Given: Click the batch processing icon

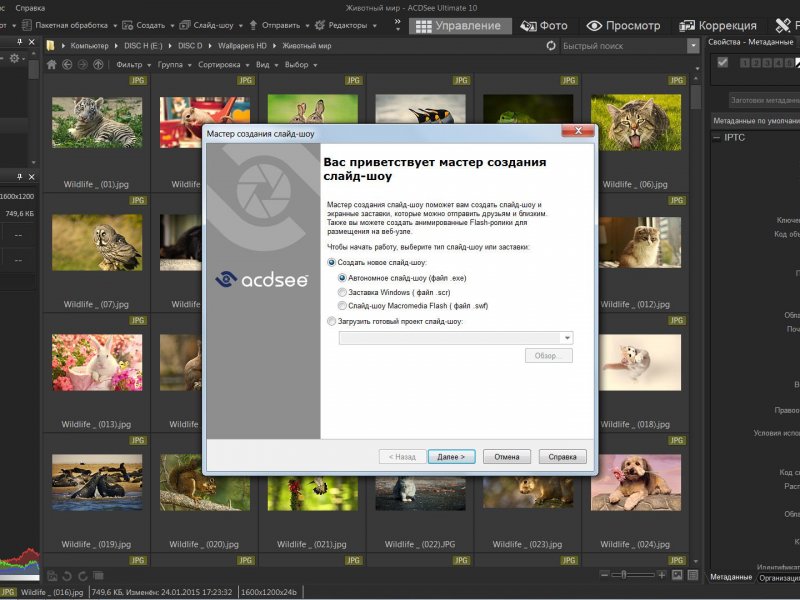Looking at the screenshot, I should (x=27, y=25).
